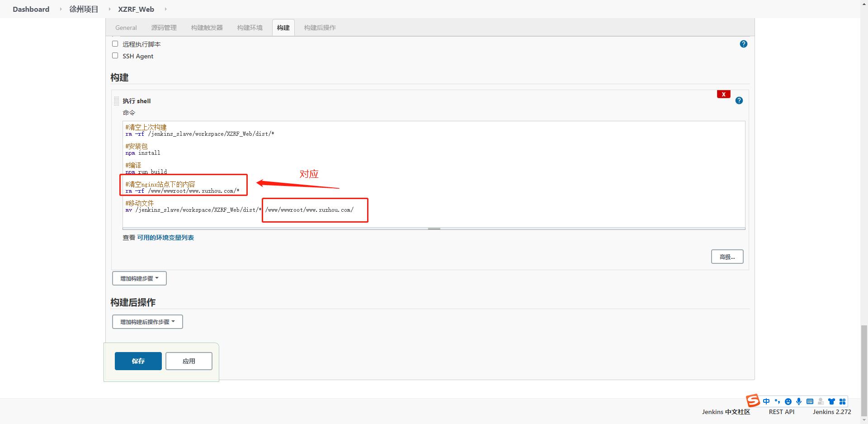The height and width of the screenshot is (424, 868).
Task: Click inside the shell command text area
Action: click(x=434, y=174)
